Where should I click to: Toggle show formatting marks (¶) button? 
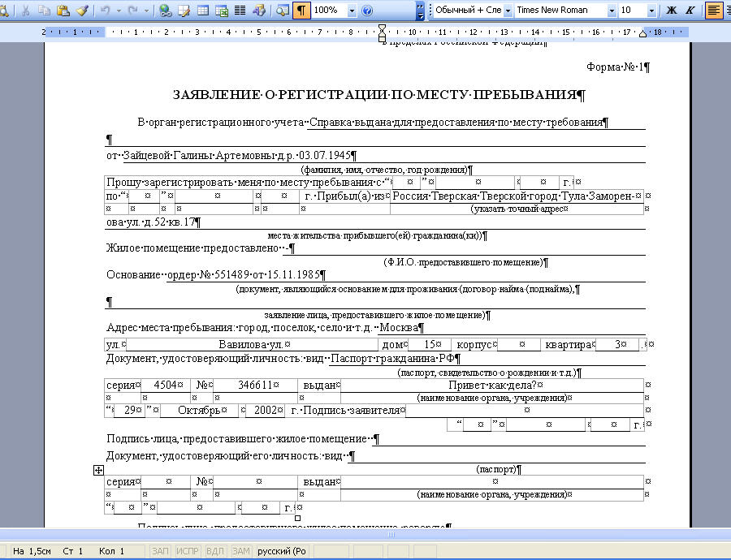click(x=301, y=11)
